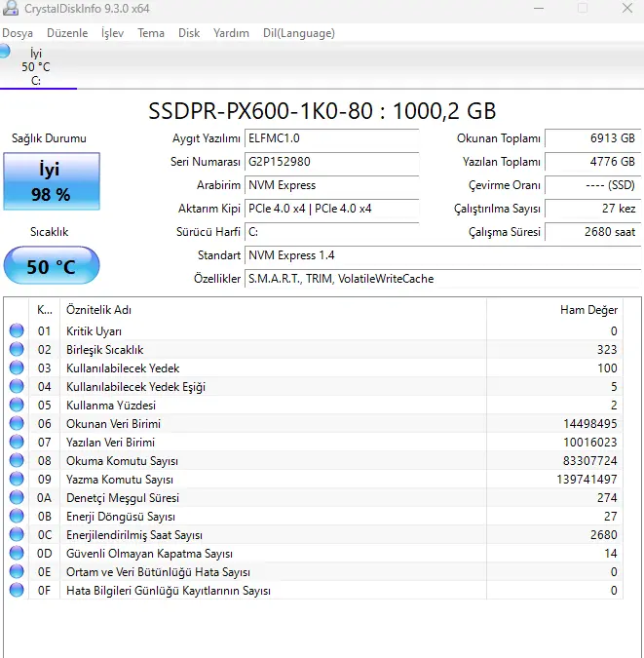Click the Sürücü Harfi field C:
This screenshot has height=658, width=644.
click(x=331, y=232)
